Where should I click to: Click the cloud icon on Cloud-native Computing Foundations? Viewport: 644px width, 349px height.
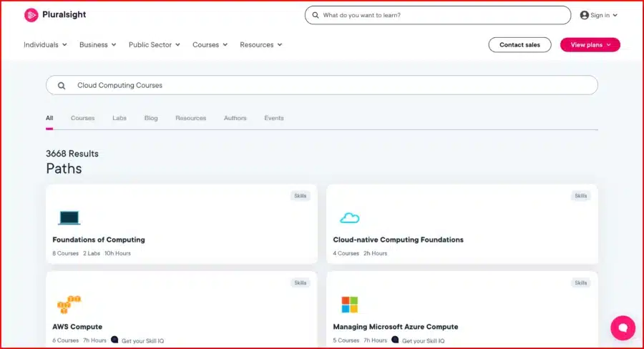pos(349,218)
